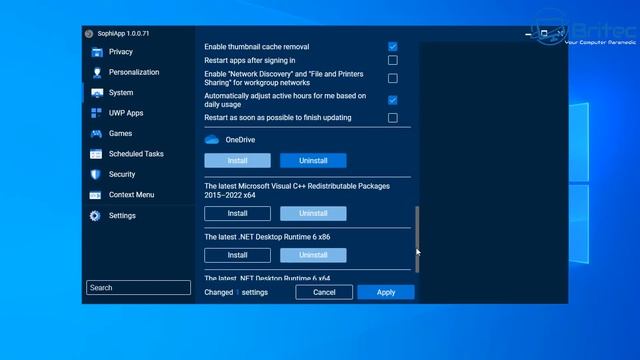Select the System category
Screen dimensions: 640x360
(x=121, y=93)
